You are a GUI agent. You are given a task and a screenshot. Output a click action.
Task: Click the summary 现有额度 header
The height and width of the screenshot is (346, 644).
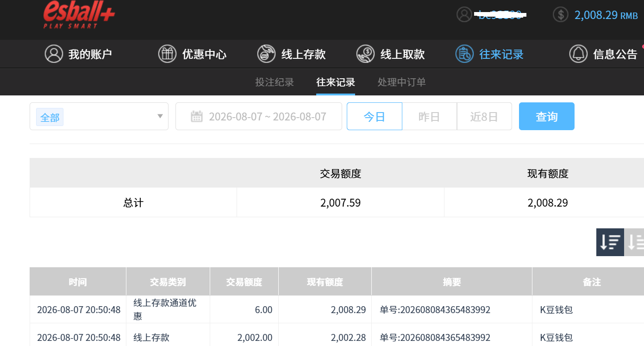pyautogui.click(x=548, y=174)
